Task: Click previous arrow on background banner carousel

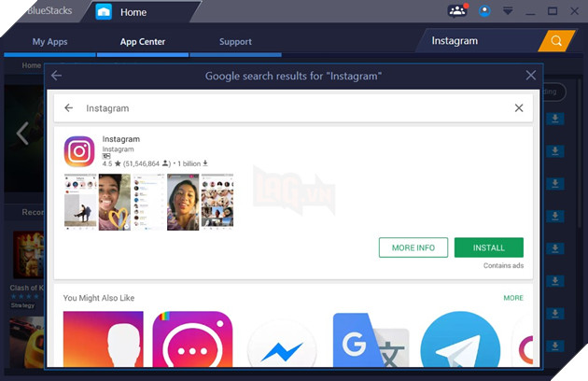Action: pyautogui.click(x=22, y=134)
